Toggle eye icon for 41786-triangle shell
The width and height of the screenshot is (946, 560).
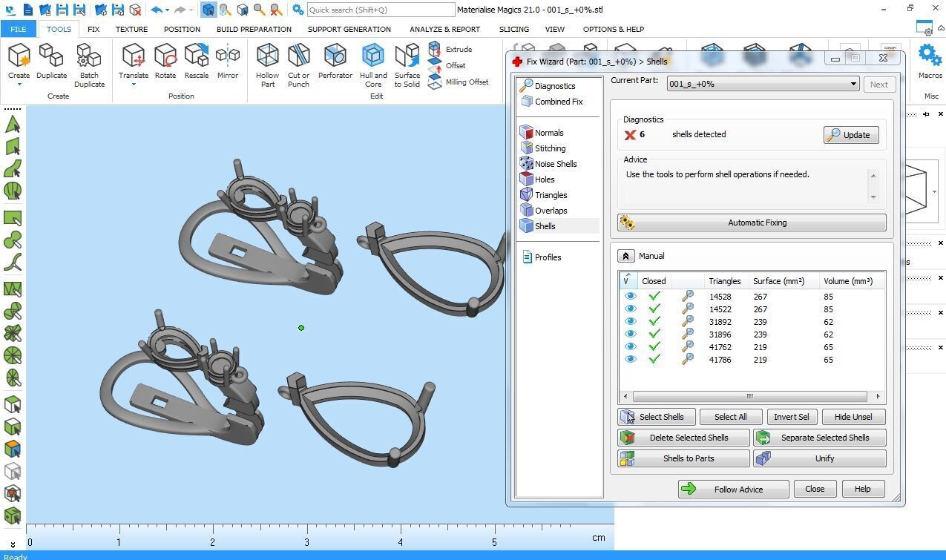point(631,360)
